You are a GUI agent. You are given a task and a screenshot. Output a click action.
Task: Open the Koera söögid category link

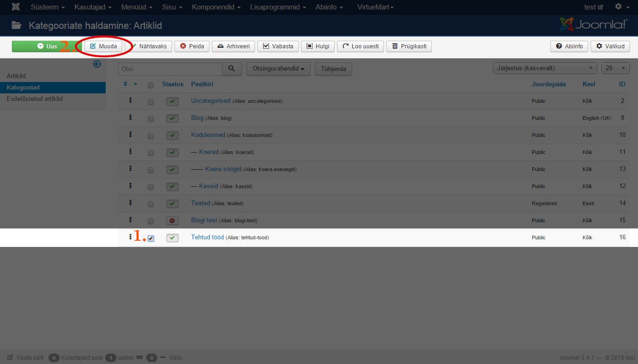point(223,169)
